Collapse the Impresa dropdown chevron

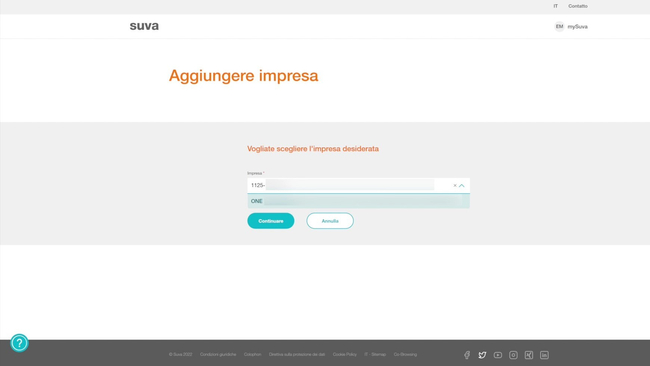coord(462,185)
